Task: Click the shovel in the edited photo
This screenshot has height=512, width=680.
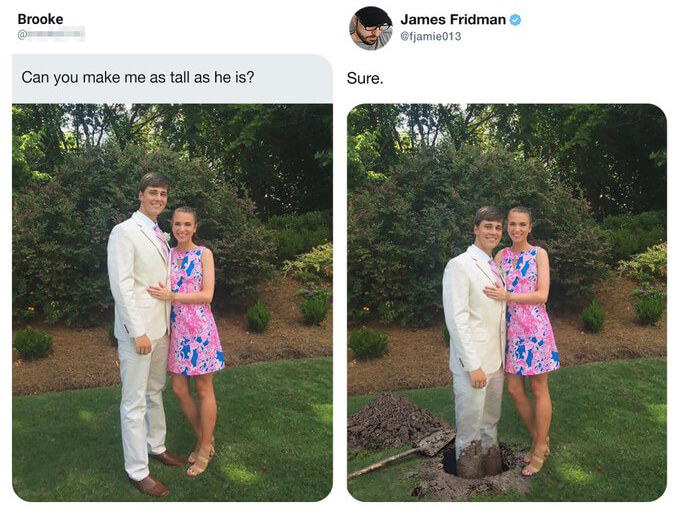Action: (401, 455)
